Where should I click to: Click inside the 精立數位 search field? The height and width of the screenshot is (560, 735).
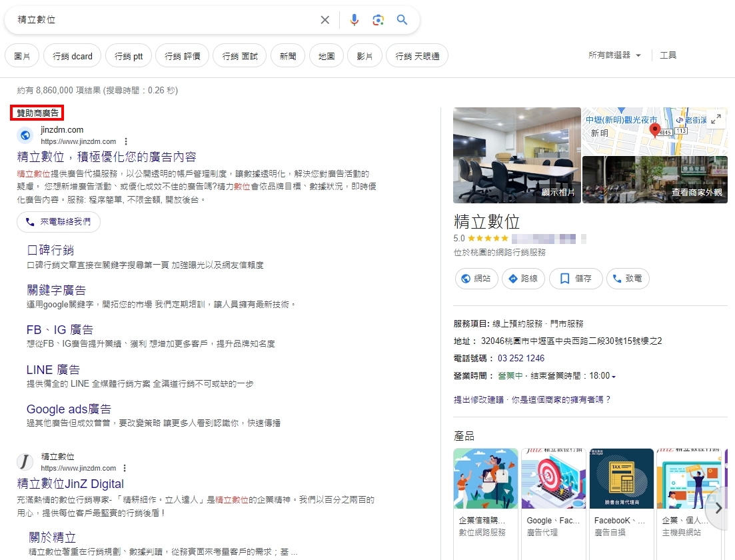pos(164,20)
